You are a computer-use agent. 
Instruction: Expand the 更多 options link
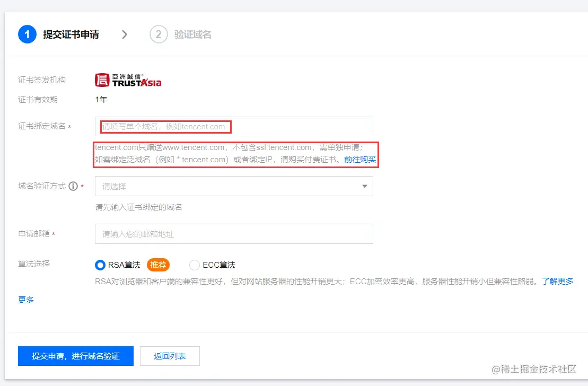tap(26, 300)
